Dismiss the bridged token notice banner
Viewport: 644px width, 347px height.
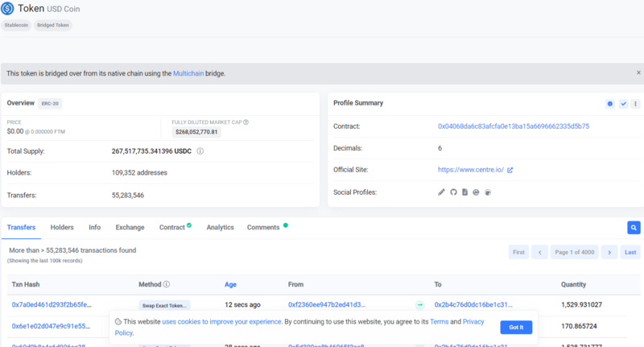tap(638, 72)
